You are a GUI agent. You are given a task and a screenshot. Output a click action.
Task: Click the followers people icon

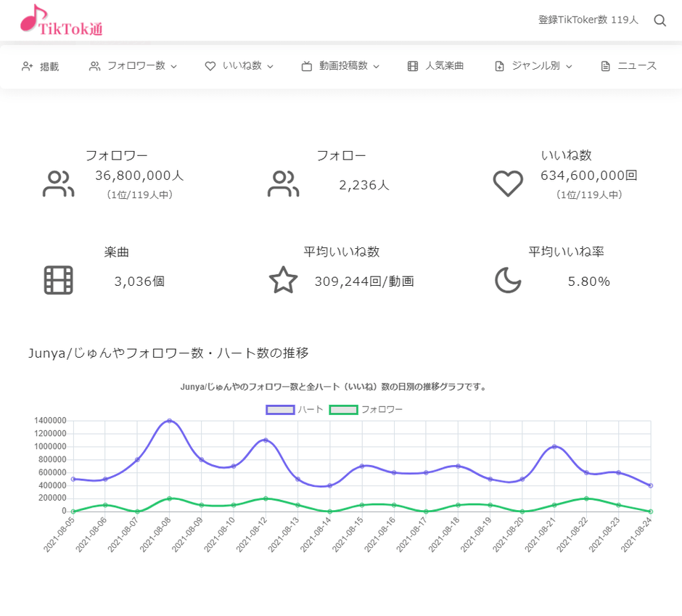[x=58, y=184]
